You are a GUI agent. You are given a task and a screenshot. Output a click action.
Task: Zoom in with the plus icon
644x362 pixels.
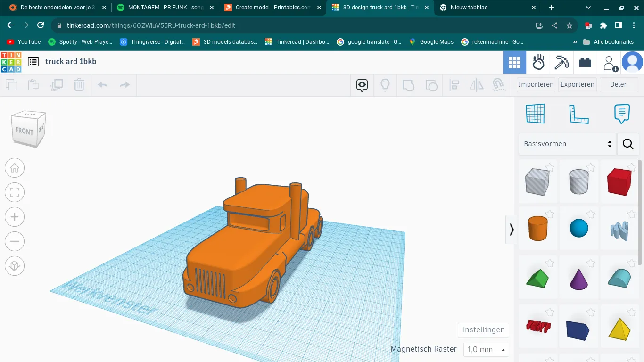15,217
